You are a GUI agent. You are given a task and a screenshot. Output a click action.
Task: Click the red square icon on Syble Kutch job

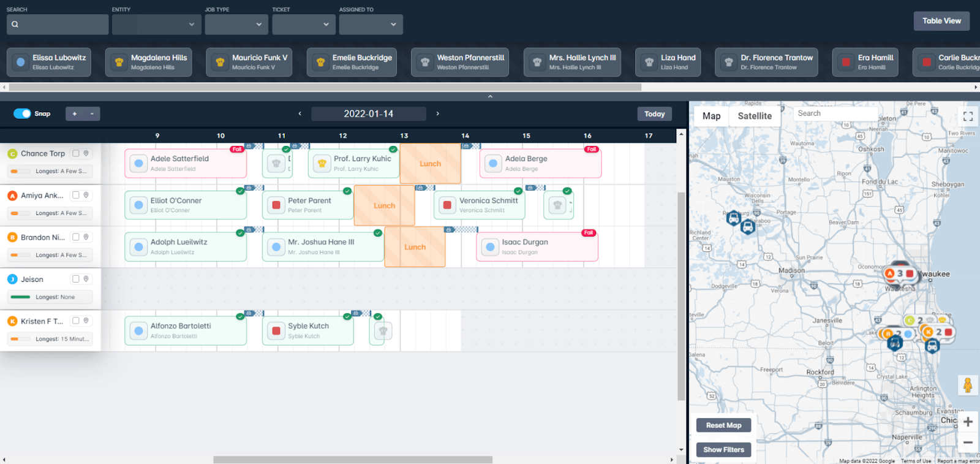(x=276, y=331)
